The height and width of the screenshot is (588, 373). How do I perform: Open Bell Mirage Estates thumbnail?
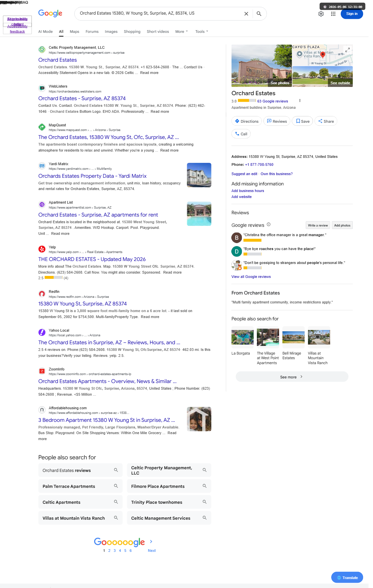tap(293, 337)
